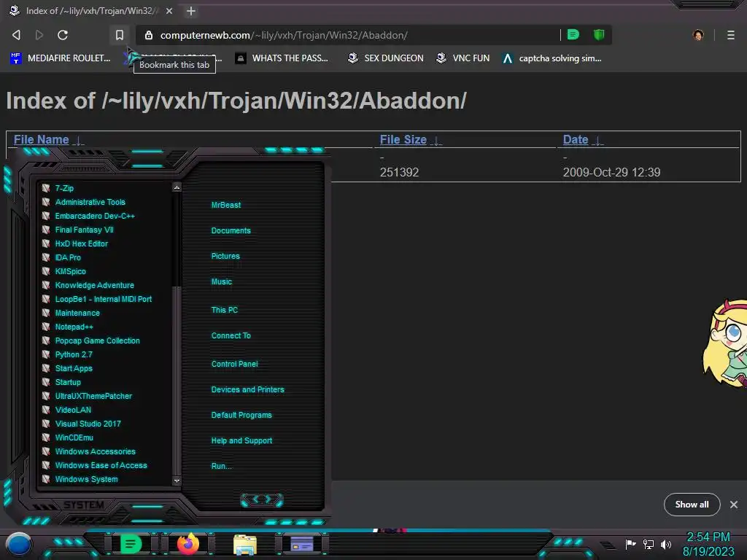Open Firefox from the taskbar

coord(188,543)
